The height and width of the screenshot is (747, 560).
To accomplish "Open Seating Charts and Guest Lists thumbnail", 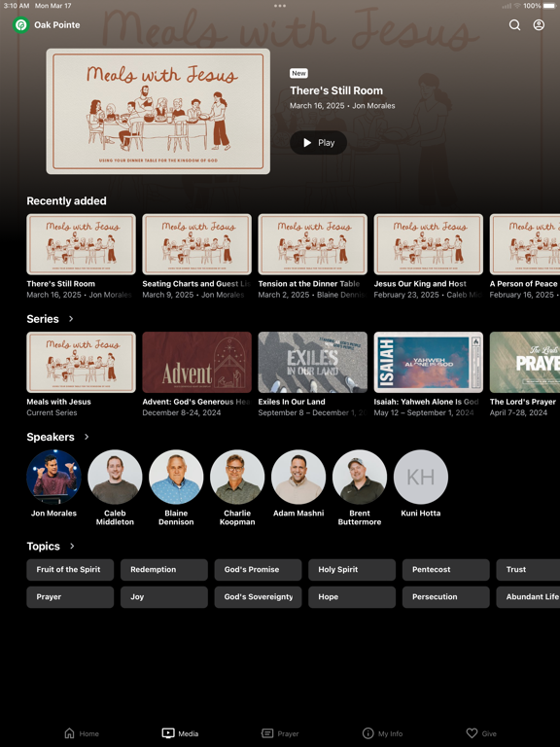I will click(x=196, y=244).
